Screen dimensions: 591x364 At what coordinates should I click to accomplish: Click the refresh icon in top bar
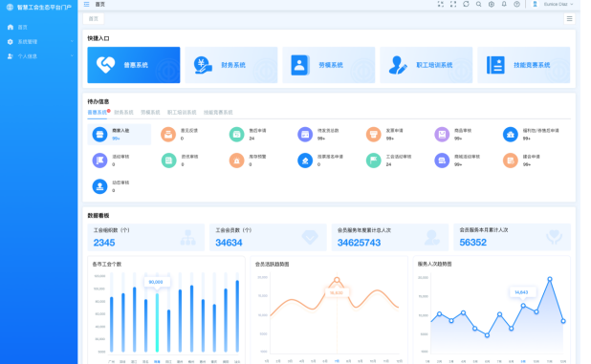point(466,4)
